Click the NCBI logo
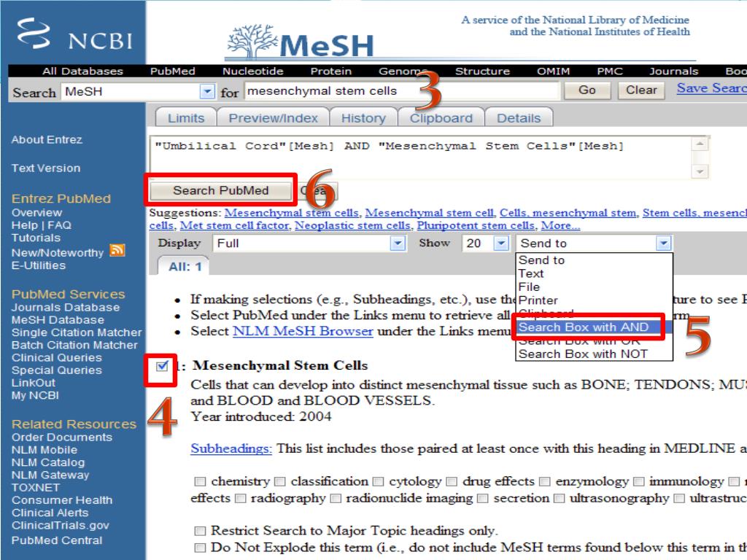The image size is (747, 560). (75, 34)
